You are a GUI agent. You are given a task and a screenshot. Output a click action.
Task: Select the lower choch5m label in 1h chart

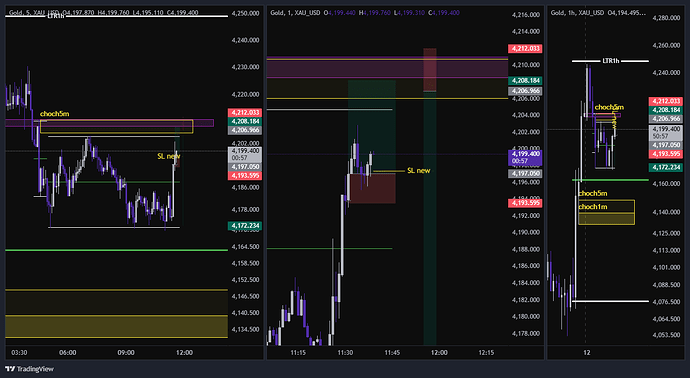pyautogui.click(x=593, y=193)
